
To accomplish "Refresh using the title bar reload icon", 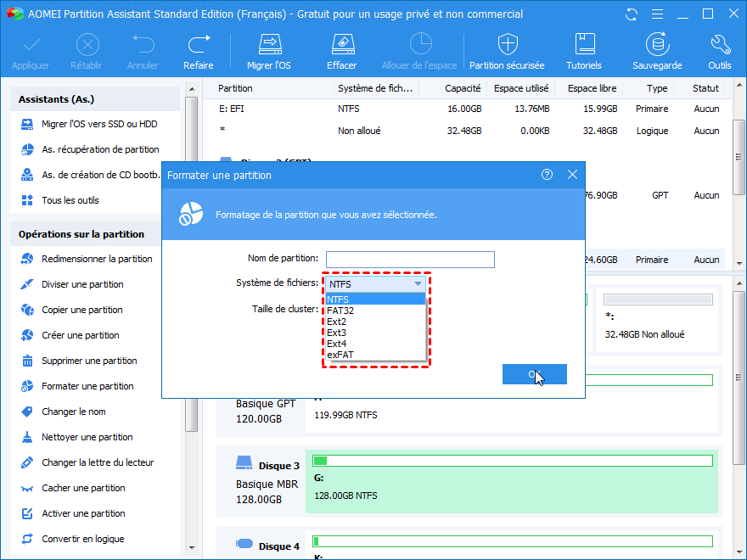I will coord(631,14).
